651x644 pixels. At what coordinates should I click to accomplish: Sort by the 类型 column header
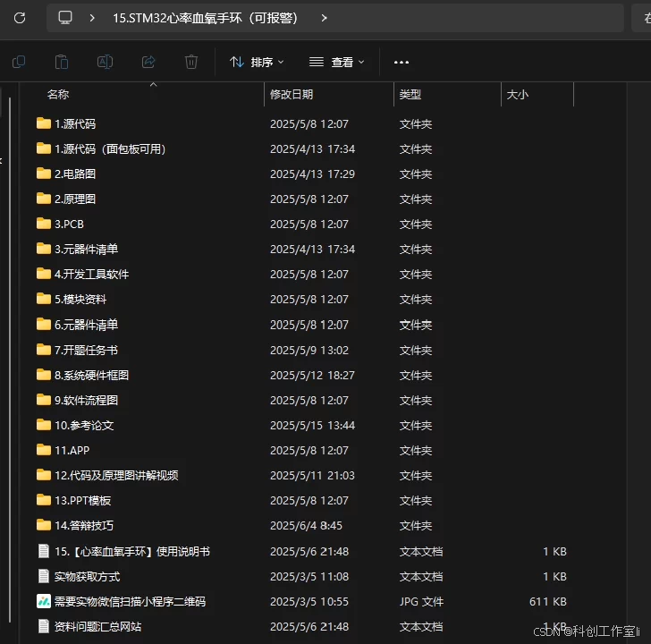410,95
